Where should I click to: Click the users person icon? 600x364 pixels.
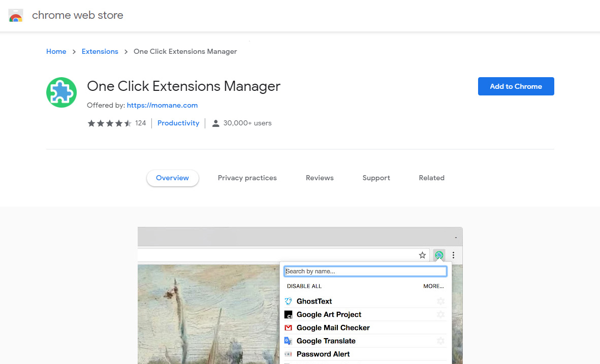click(x=215, y=123)
